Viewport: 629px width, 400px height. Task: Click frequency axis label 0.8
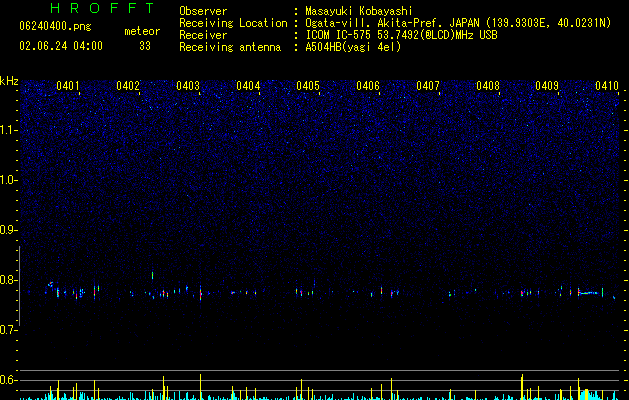click(9, 280)
